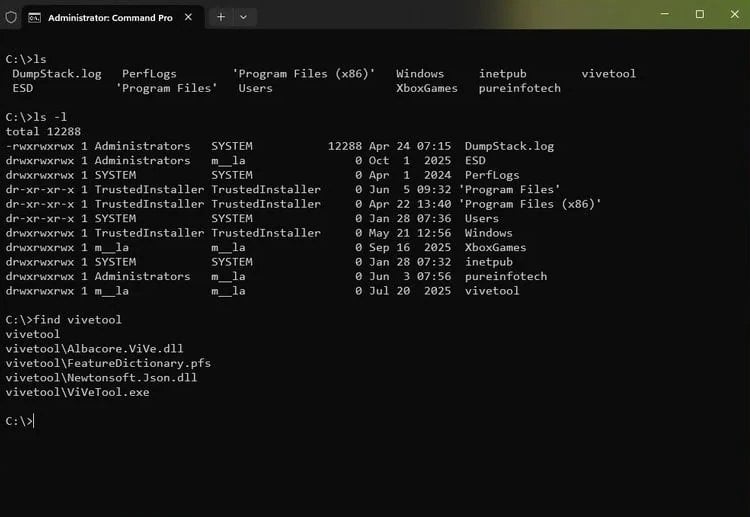Expand the new tab profile dropdown chevron
The width and height of the screenshot is (750, 517).
click(243, 17)
